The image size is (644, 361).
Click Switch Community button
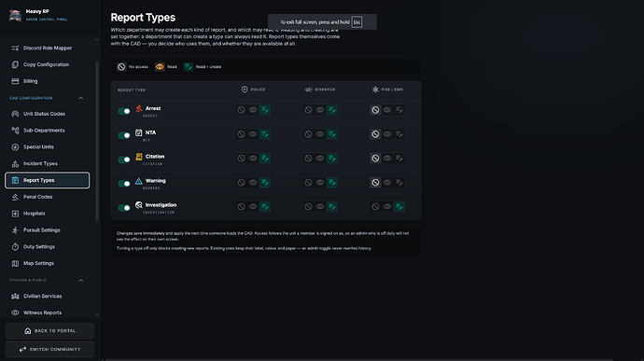49,349
